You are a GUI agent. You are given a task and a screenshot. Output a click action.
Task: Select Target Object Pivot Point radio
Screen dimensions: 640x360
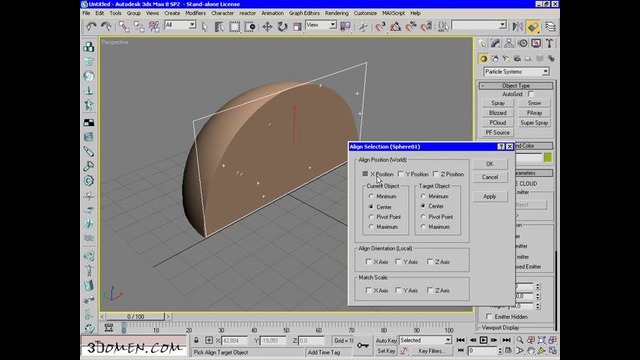pos(423,217)
